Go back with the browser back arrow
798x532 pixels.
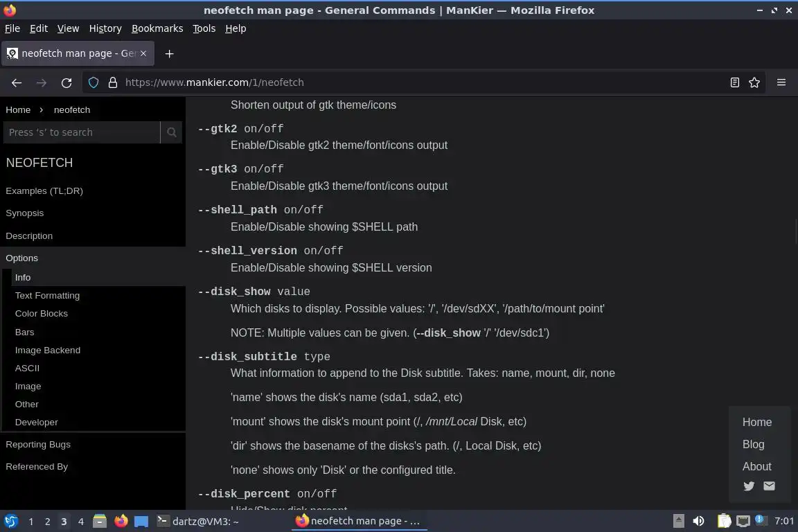[17, 82]
